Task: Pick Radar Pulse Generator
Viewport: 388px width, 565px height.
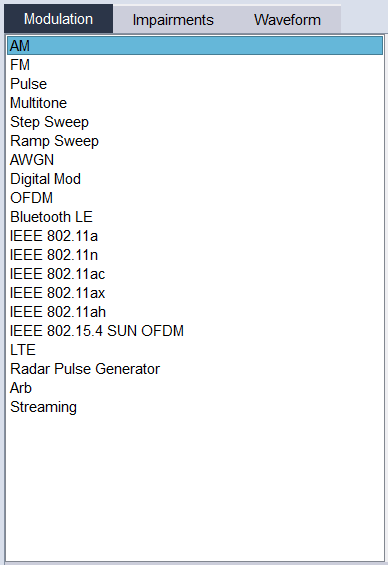Action: click(x=195, y=369)
